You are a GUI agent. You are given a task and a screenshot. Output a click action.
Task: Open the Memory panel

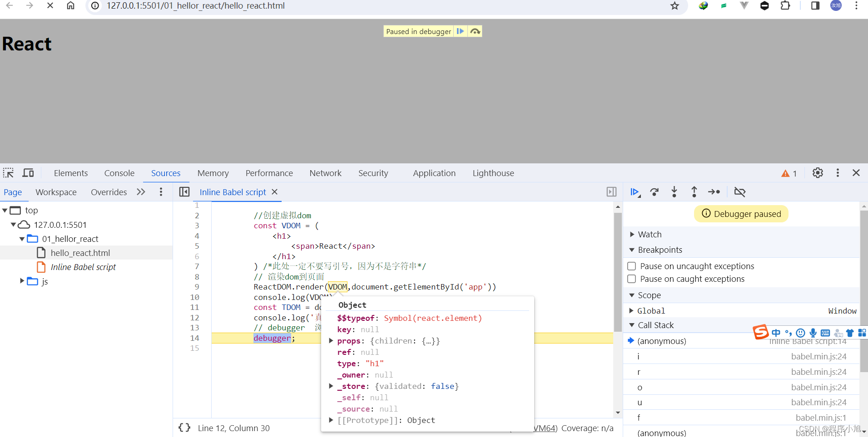pyautogui.click(x=213, y=173)
